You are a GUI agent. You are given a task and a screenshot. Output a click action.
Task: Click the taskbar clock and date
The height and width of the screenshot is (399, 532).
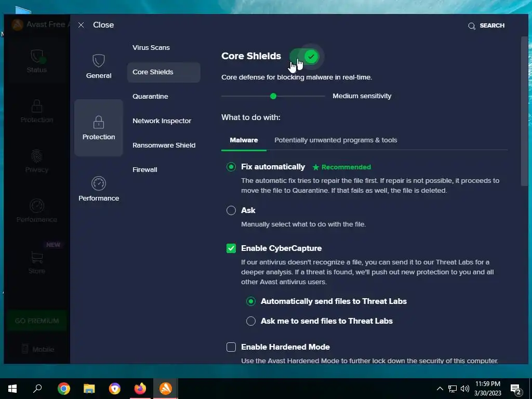point(487,389)
